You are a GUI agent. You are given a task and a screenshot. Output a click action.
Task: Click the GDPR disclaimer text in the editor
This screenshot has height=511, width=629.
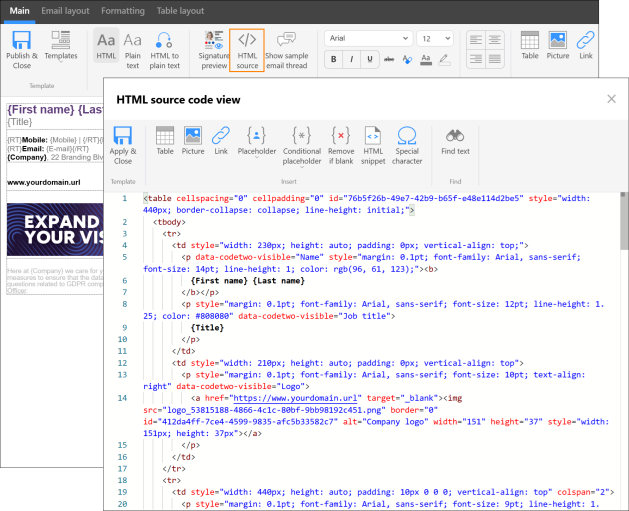(x=55, y=281)
